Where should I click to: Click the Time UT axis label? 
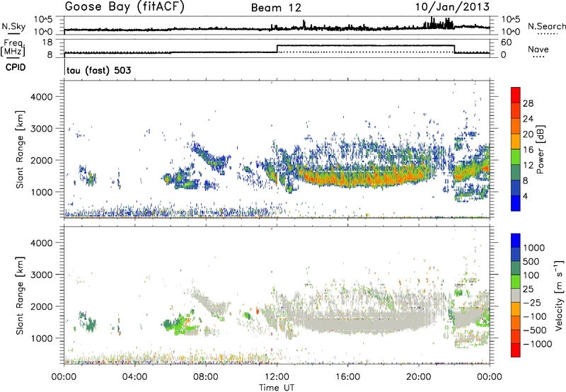point(277,388)
